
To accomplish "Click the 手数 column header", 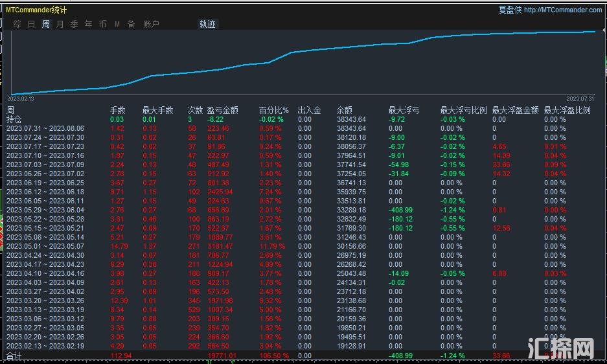I will tap(117, 111).
